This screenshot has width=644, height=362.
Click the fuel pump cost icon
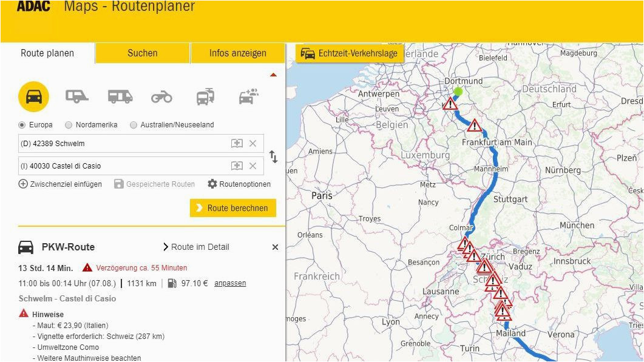point(172,283)
